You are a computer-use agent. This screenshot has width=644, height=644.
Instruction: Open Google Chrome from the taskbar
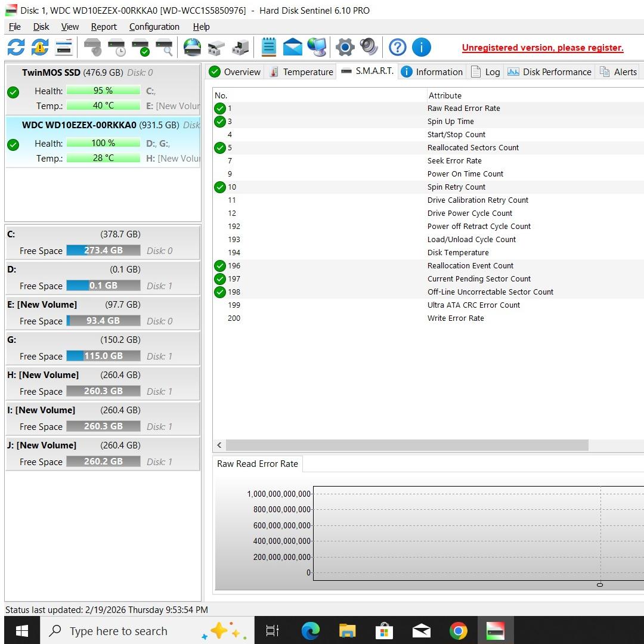pos(458,631)
